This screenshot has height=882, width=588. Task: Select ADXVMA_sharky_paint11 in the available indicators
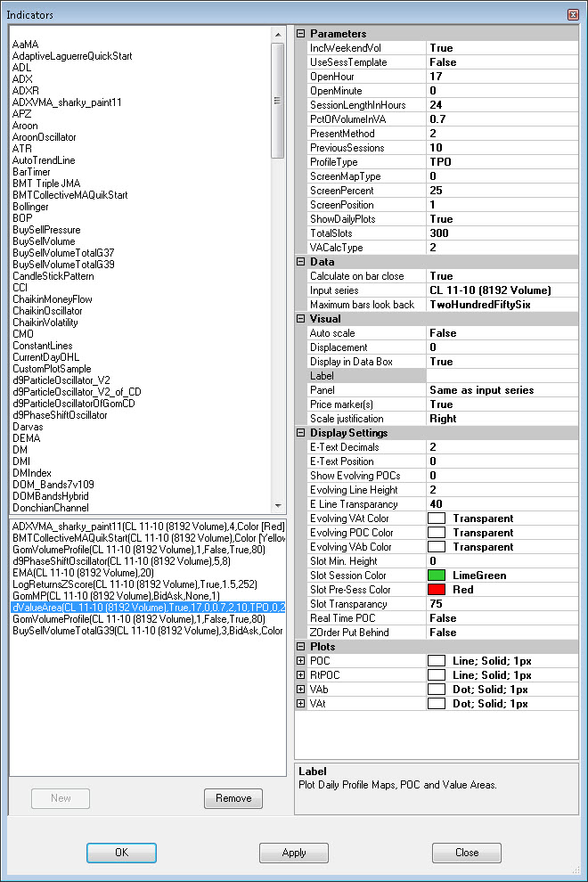[x=67, y=102]
